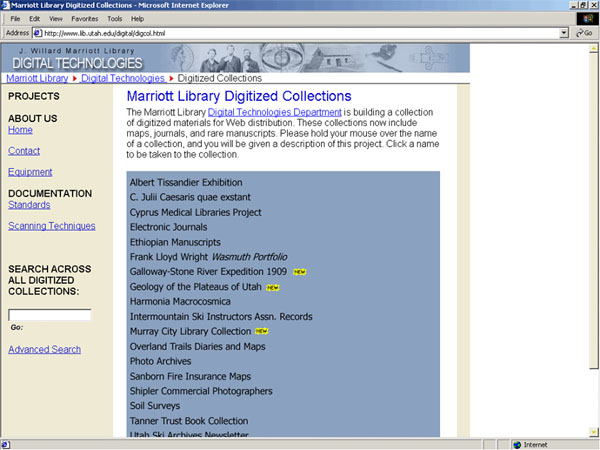Viewport: 600px width, 450px height.
Task: Open the Favorites menu
Action: point(85,19)
